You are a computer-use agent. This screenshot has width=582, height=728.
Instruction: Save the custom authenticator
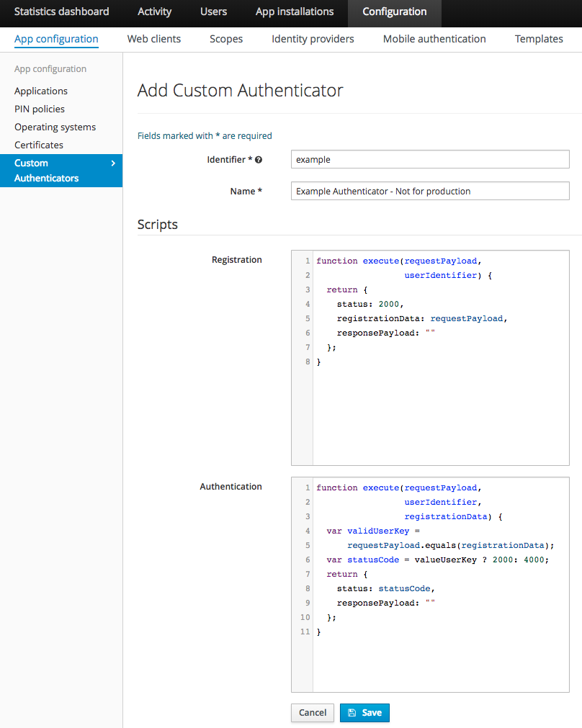(x=364, y=713)
